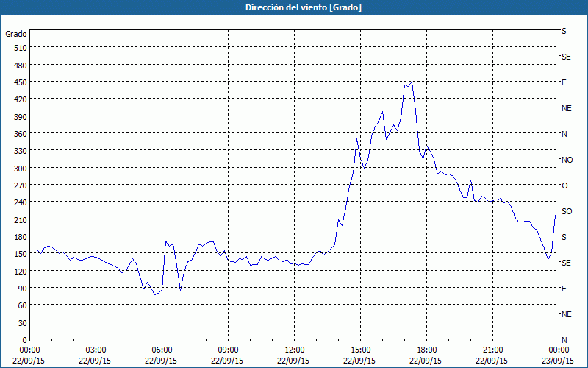Screen dimensions: 588x368
Task: Select the 18:00 time label
Action: pyautogui.click(x=427, y=350)
